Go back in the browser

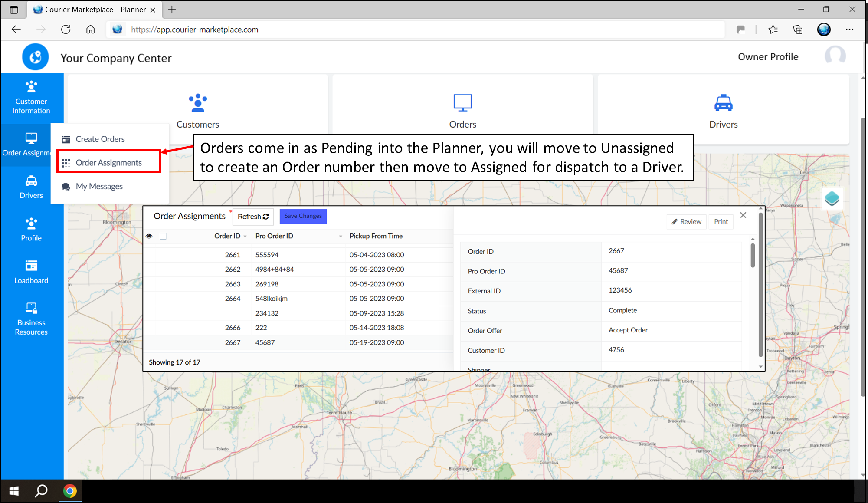[16, 30]
